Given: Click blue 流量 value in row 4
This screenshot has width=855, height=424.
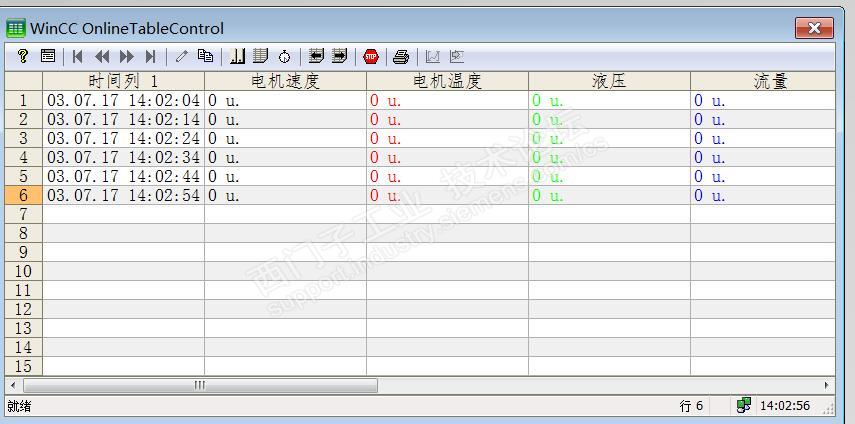Looking at the screenshot, I should [710, 158].
